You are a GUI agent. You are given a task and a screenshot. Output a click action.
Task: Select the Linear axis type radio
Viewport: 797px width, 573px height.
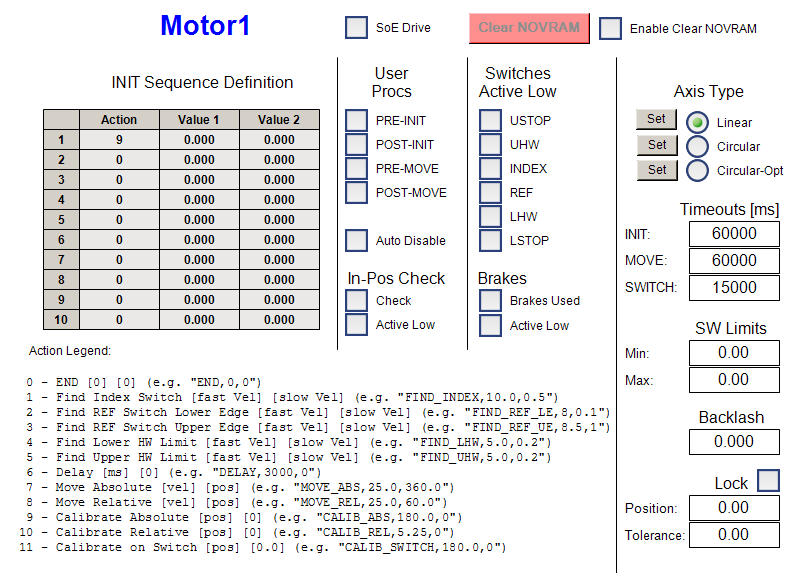click(697, 123)
